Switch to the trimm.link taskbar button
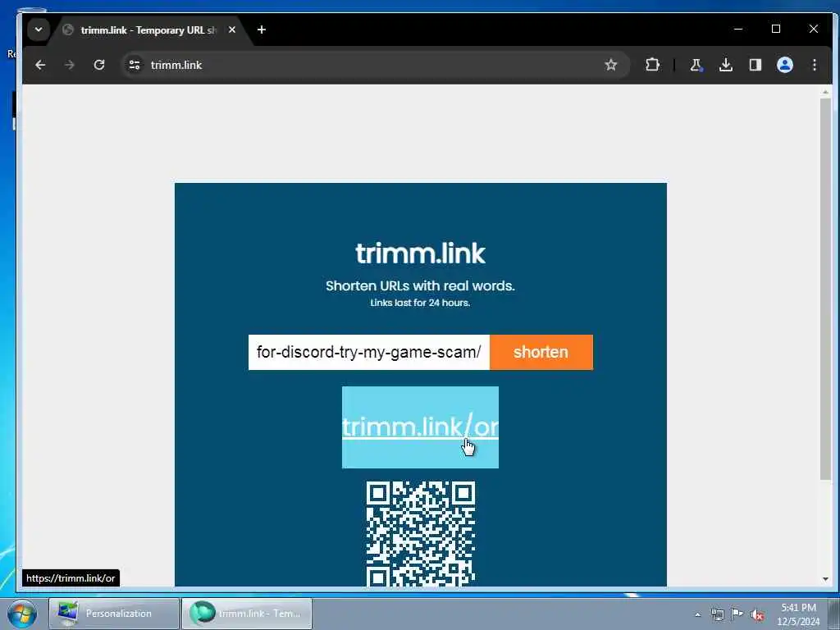 [247, 614]
